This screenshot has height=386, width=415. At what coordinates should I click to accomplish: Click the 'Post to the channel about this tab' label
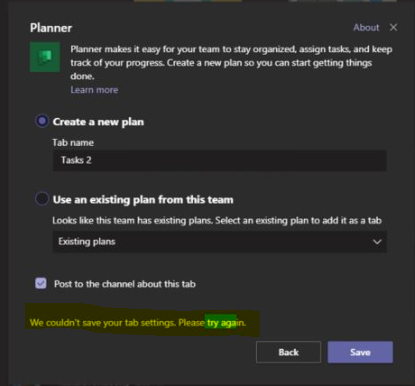click(125, 284)
